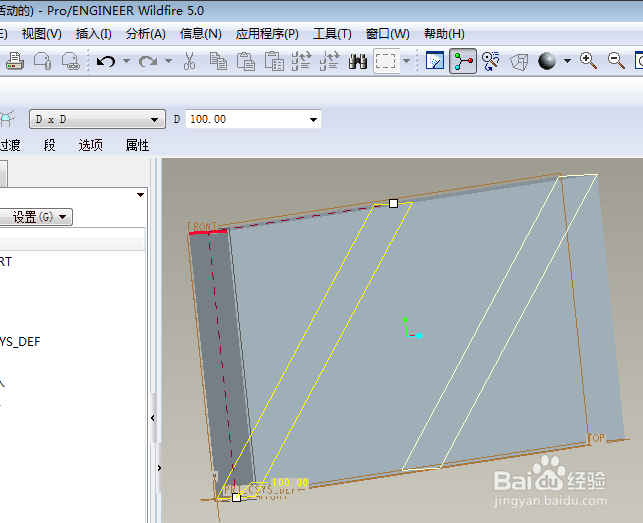Click the Cut scissors icon

click(x=189, y=61)
